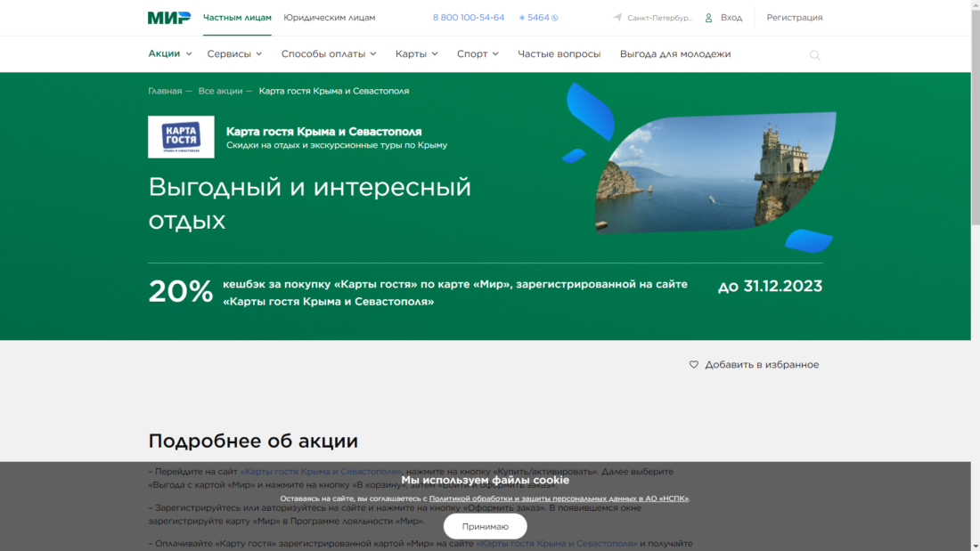Click the person icon next to Вход
Screen dimensions: 980x551
coord(706,17)
